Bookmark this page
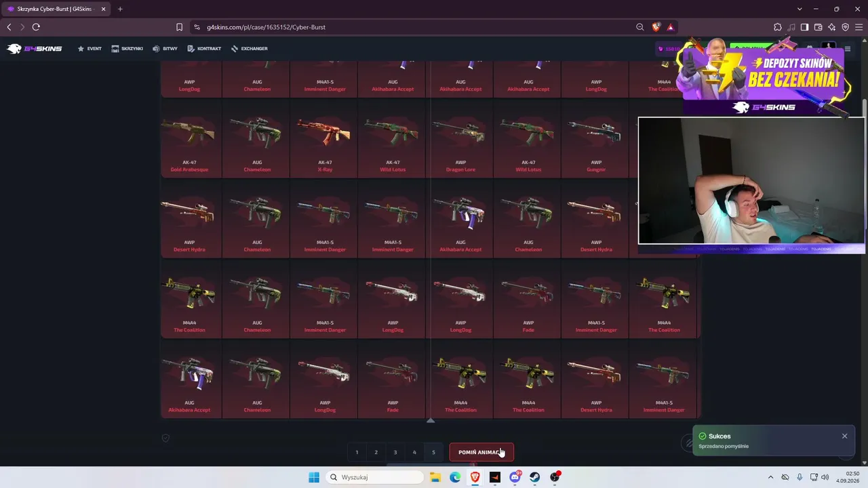The image size is (868, 488). tap(179, 27)
